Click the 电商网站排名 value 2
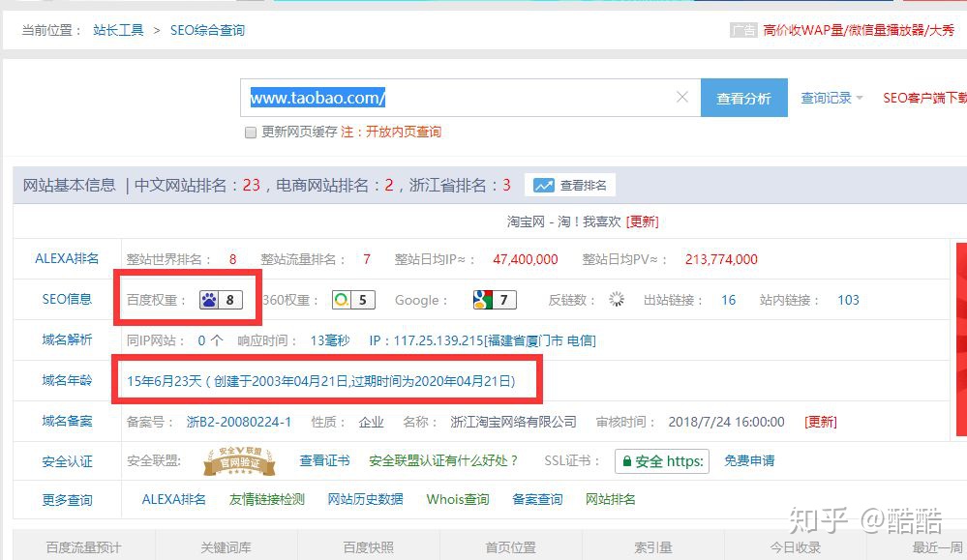The width and height of the screenshot is (967, 560). 389,185
